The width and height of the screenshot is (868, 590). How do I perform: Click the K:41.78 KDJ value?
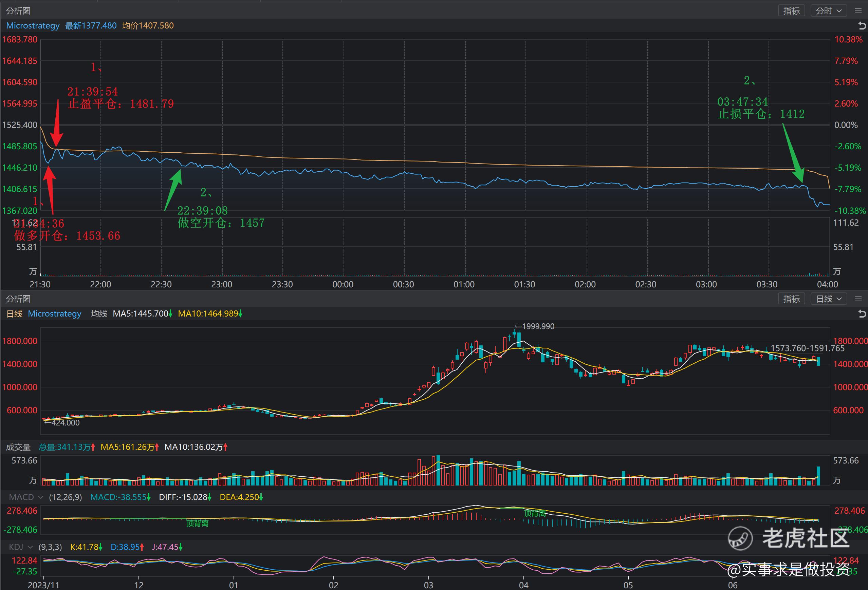click(86, 547)
